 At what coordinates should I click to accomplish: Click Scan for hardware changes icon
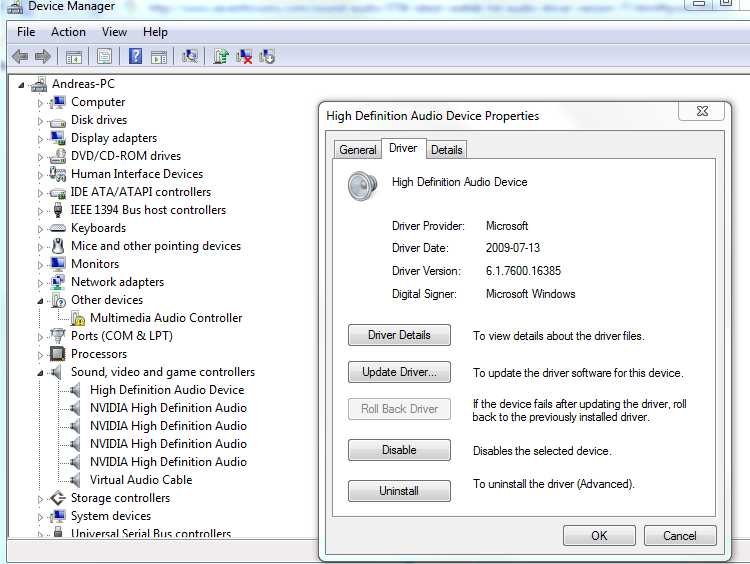(190, 56)
